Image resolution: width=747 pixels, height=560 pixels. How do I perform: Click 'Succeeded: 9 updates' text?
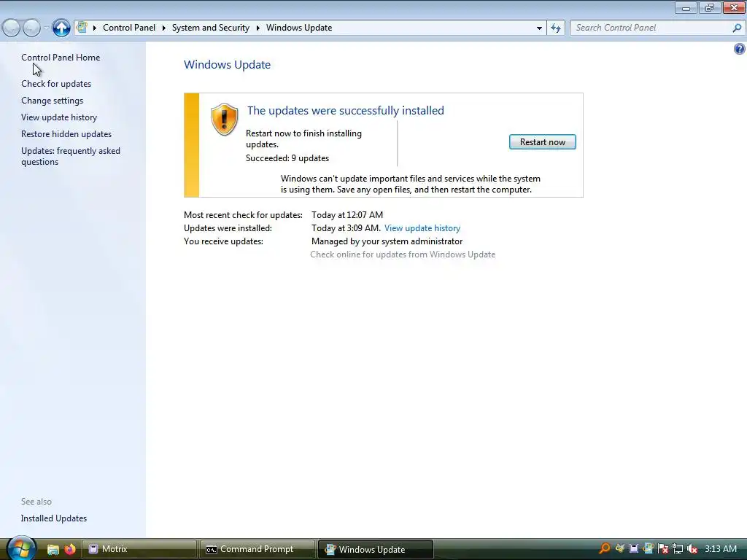point(287,158)
